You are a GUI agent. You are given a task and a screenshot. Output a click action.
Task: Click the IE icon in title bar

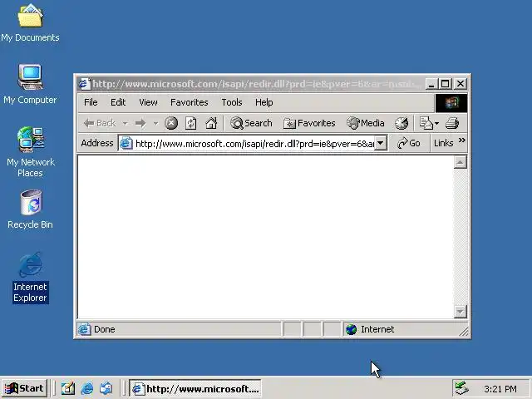point(84,83)
